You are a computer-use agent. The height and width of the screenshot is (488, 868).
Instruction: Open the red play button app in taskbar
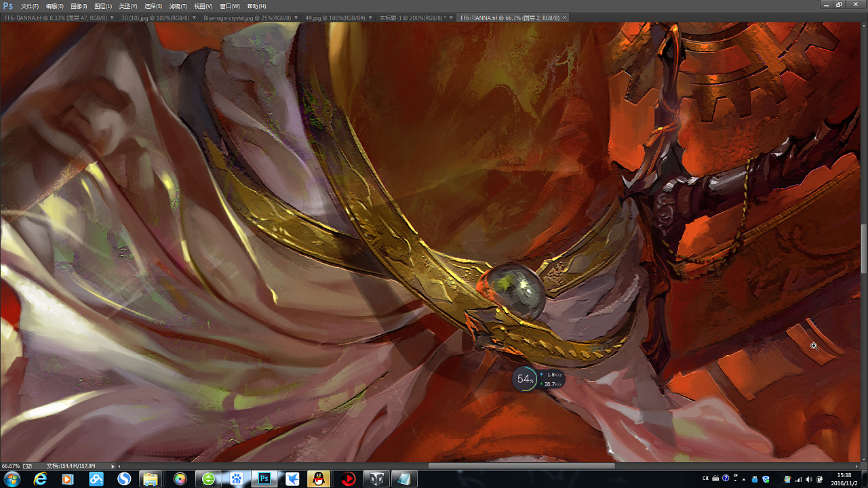click(348, 479)
